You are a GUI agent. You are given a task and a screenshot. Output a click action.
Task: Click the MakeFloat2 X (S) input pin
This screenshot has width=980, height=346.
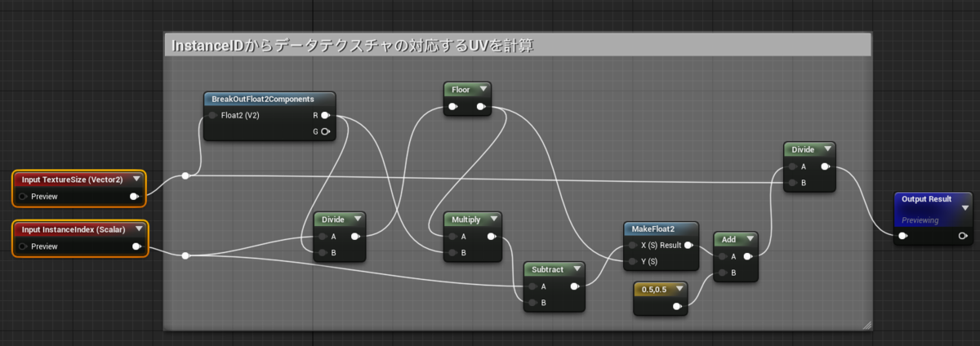(632, 245)
